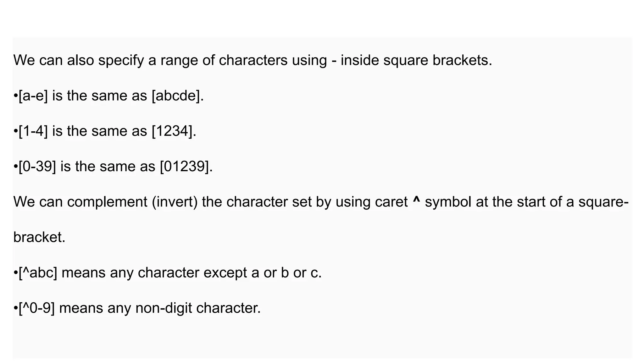Viewport: 644px width, 362px height.
Task: Click 'square brackets.' in the first line
Action: (437, 60)
